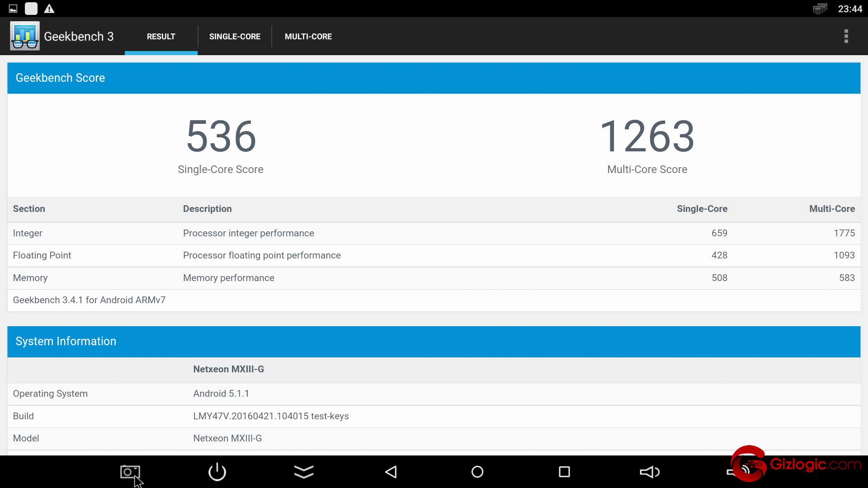Select the Memory row label
This screenshot has width=868, height=488.
click(x=30, y=278)
